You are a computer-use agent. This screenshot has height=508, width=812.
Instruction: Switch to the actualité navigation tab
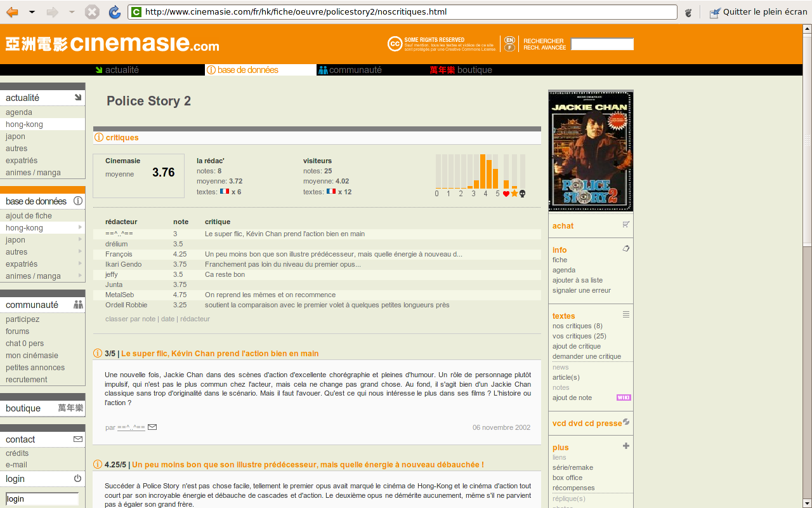pyautogui.click(x=122, y=70)
